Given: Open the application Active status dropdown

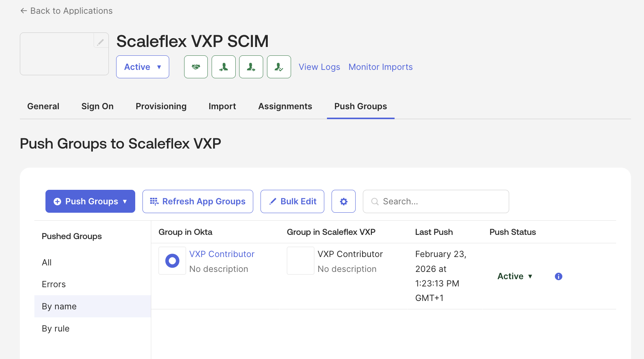Looking at the screenshot, I should 142,67.
